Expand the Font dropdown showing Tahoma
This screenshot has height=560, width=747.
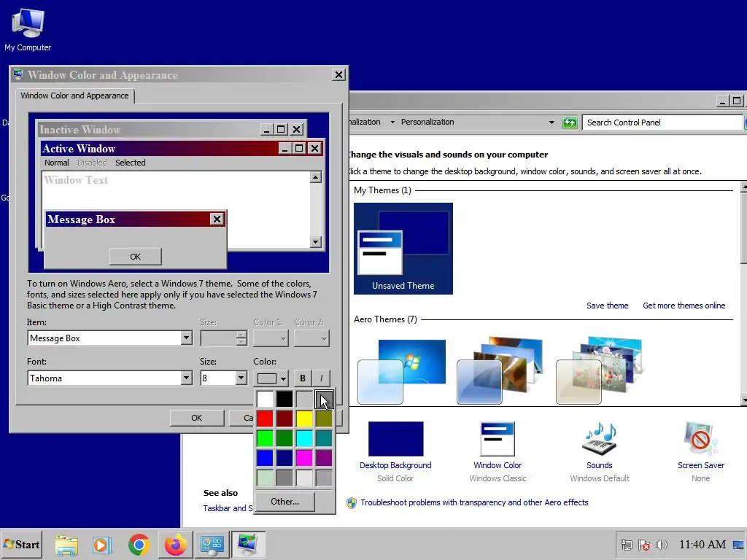click(x=186, y=378)
